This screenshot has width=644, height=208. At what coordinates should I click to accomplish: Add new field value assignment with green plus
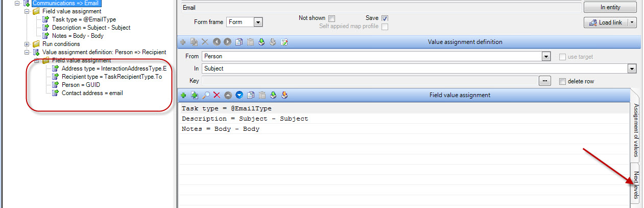184,95
